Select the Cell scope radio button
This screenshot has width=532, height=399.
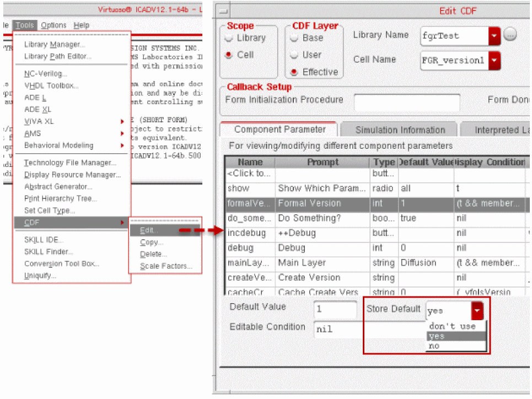click(229, 55)
